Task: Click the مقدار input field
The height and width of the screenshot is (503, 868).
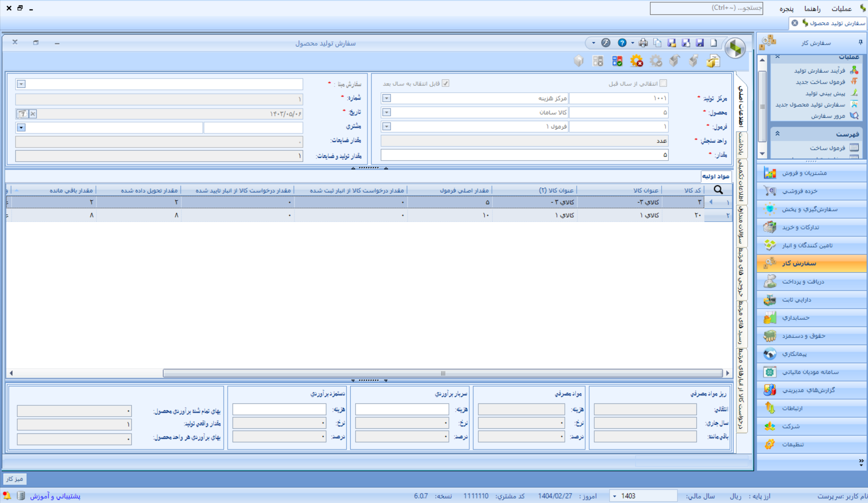Action: coord(525,155)
